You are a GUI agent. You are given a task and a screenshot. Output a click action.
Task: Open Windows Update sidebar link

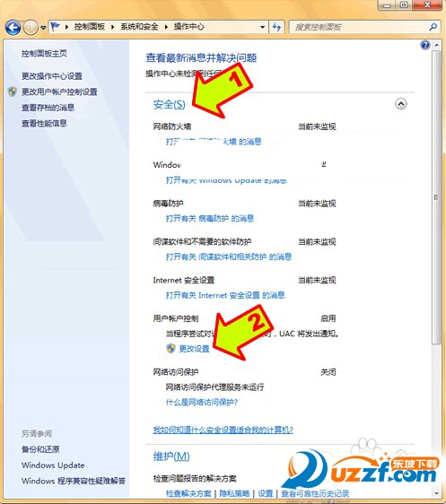[x=53, y=465]
